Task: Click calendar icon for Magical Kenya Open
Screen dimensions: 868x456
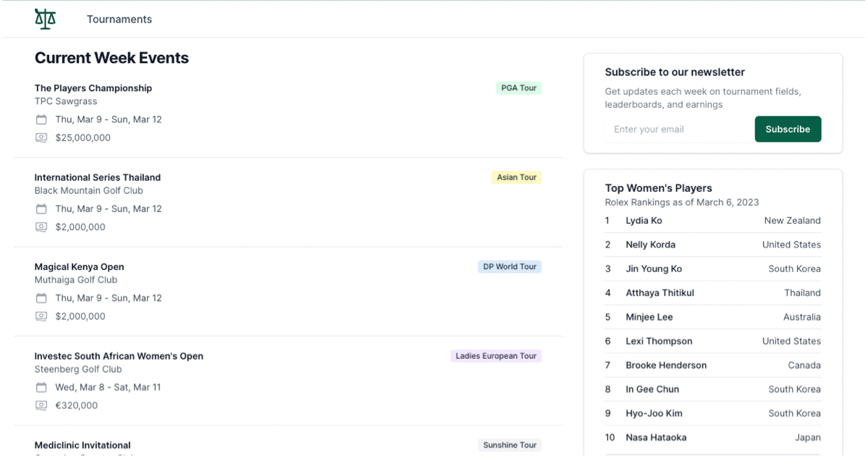Action: coord(41,298)
